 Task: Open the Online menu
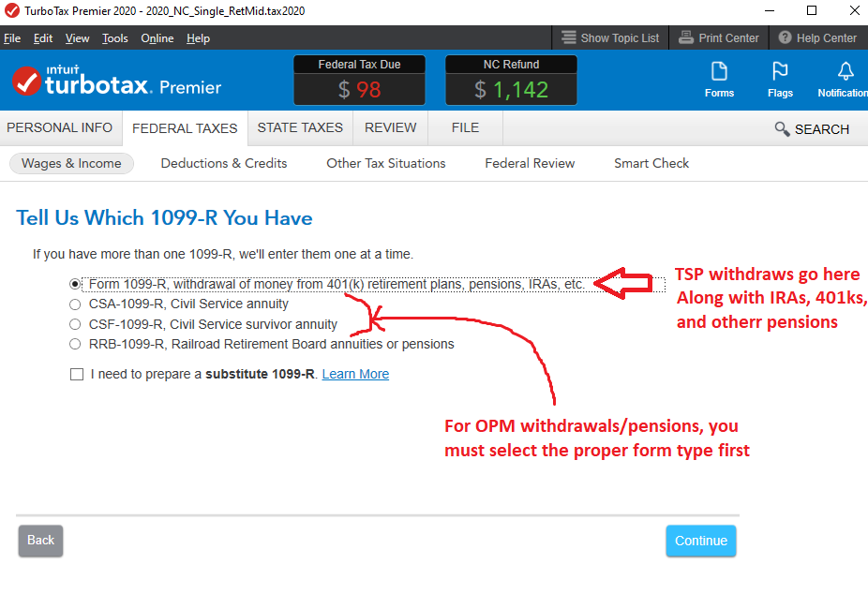(x=157, y=38)
